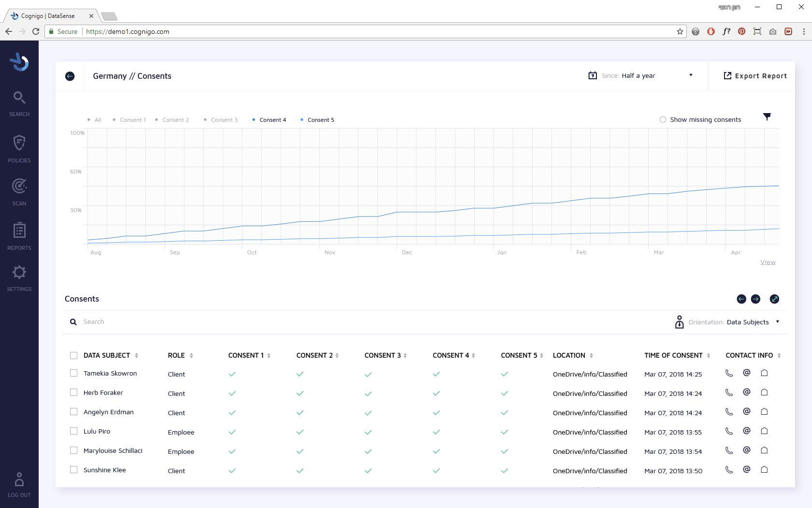Screen dimensions: 812x508
Task: Go back with the round arrow next to Germany // Consents
Action: (x=70, y=76)
